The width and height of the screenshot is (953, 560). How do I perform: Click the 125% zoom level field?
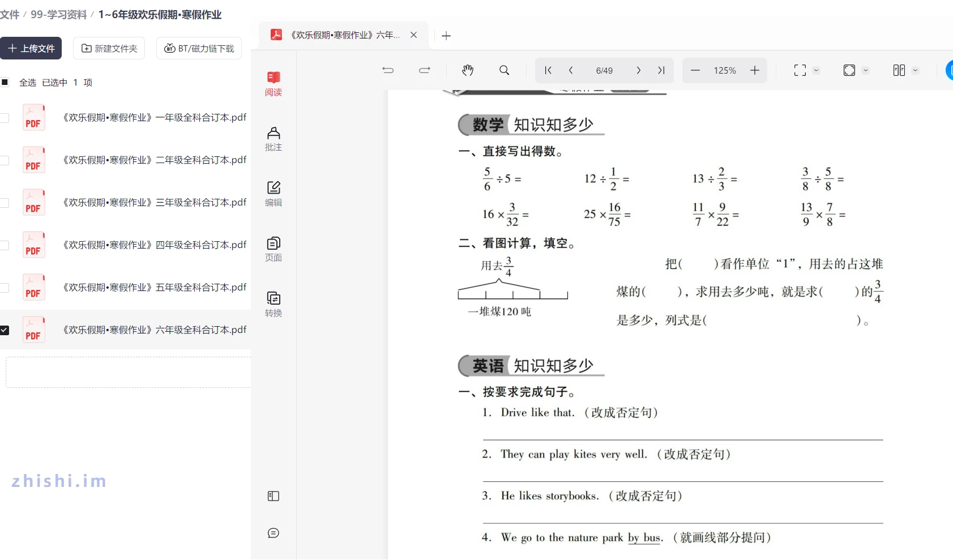(x=725, y=70)
